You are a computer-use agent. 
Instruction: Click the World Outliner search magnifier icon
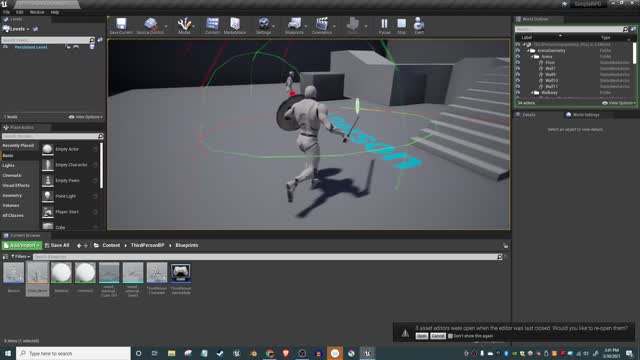[625, 29]
